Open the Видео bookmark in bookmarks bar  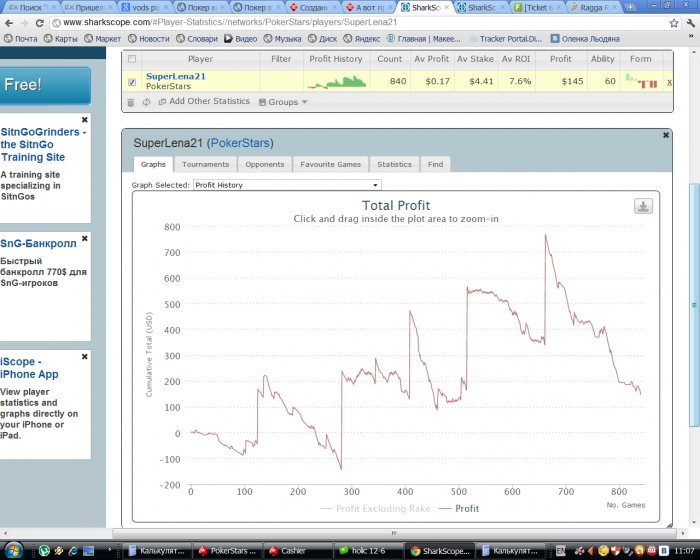[x=240, y=39]
